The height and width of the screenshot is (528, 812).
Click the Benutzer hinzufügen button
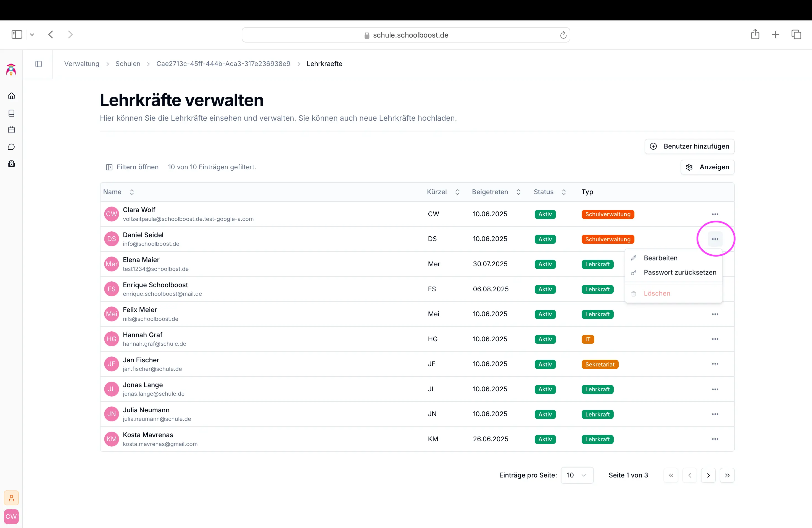coord(689,146)
